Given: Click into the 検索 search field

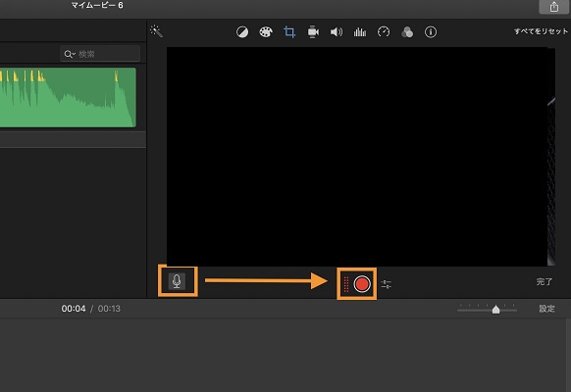Looking at the screenshot, I should (100, 54).
